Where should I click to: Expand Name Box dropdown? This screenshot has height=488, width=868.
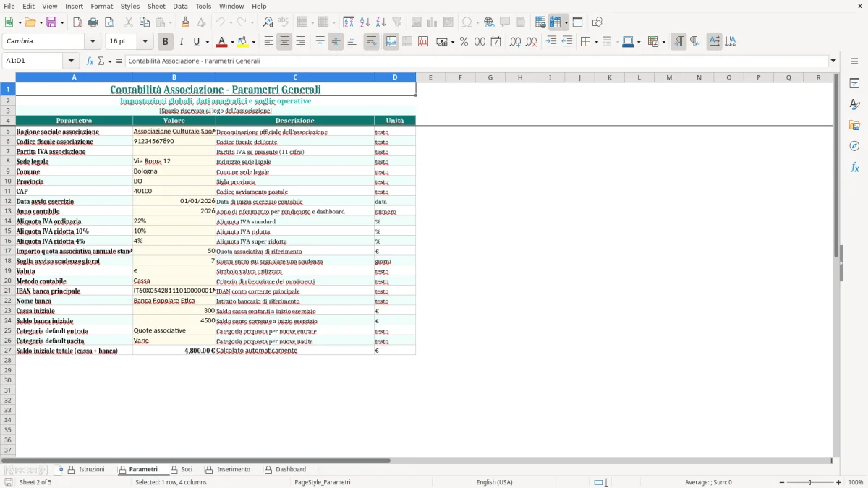(x=71, y=61)
